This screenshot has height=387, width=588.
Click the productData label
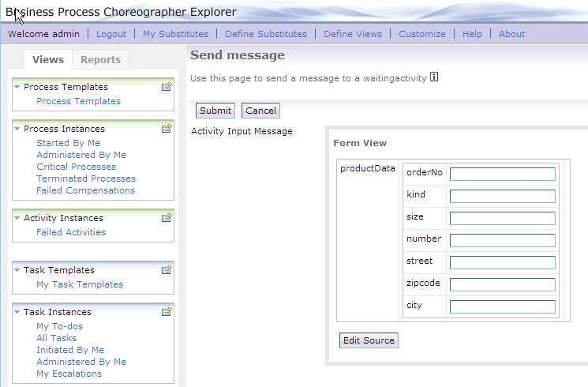368,168
